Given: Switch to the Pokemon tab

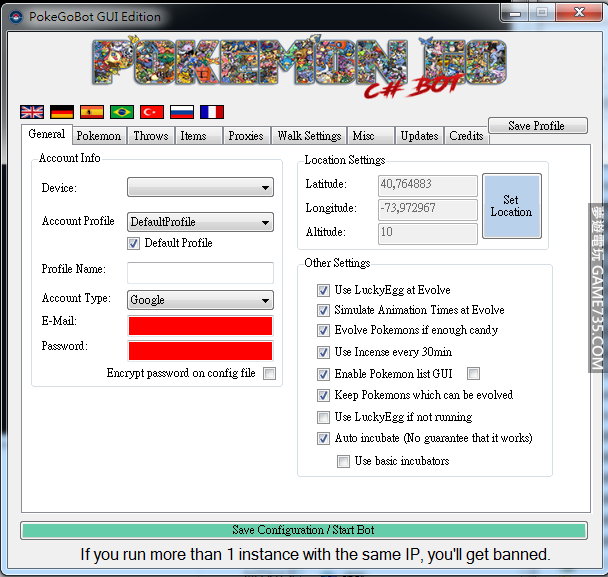Looking at the screenshot, I should pyautogui.click(x=99, y=136).
